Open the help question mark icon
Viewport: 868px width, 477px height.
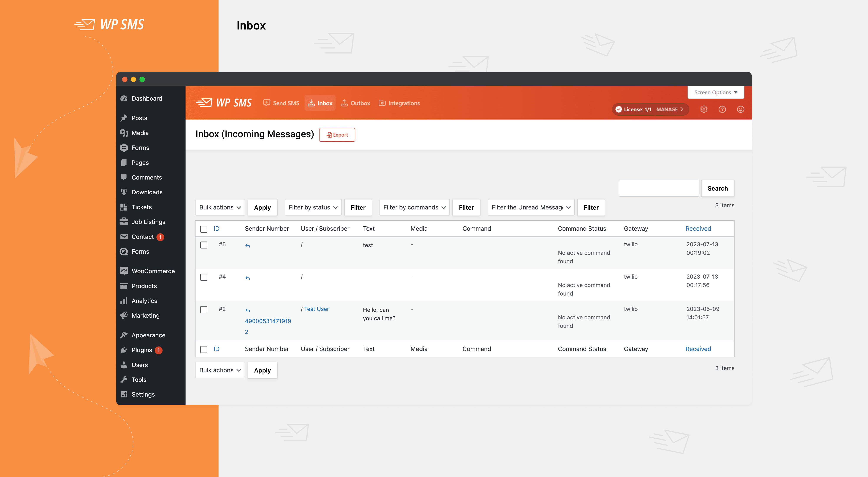(x=722, y=109)
